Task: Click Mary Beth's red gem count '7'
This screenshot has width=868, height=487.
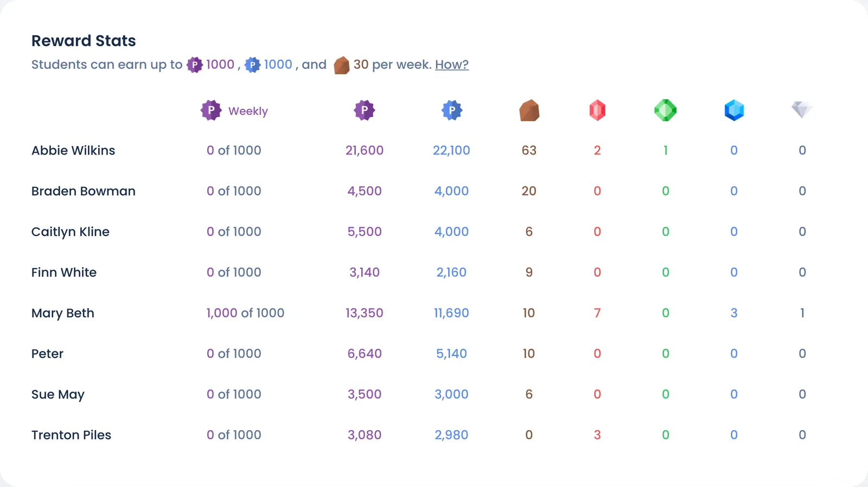Action: [597, 313]
